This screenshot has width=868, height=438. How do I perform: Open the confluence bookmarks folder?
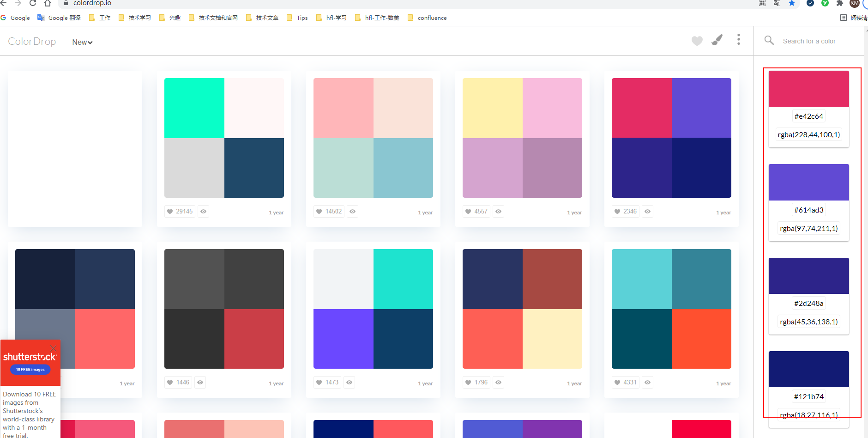pos(427,18)
